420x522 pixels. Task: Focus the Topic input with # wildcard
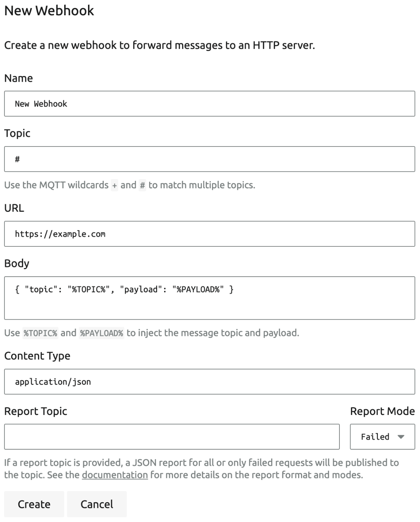coord(210,159)
